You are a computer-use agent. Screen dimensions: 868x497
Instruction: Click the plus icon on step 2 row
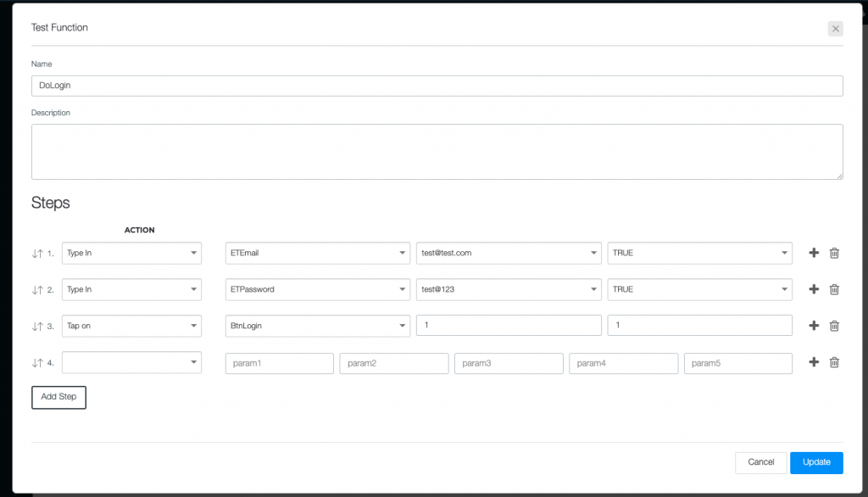coord(814,289)
